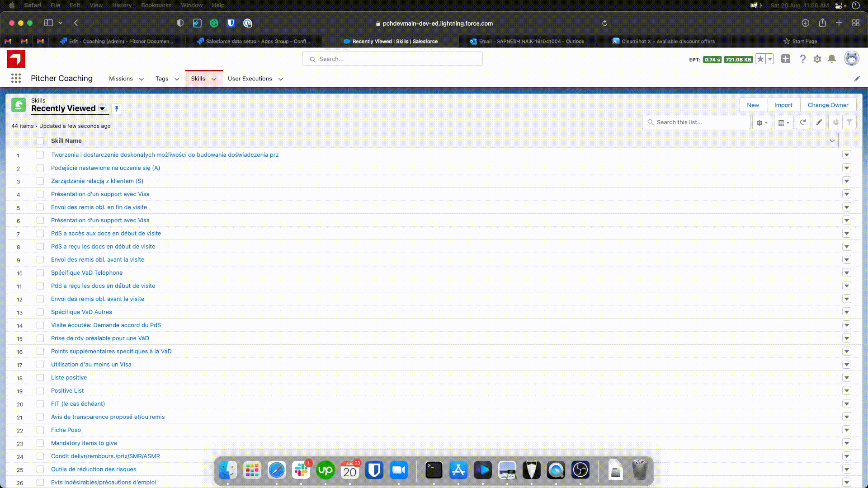Click the inline edit pencil icon
The height and width of the screenshot is (488, 868).
coord(819,122)
